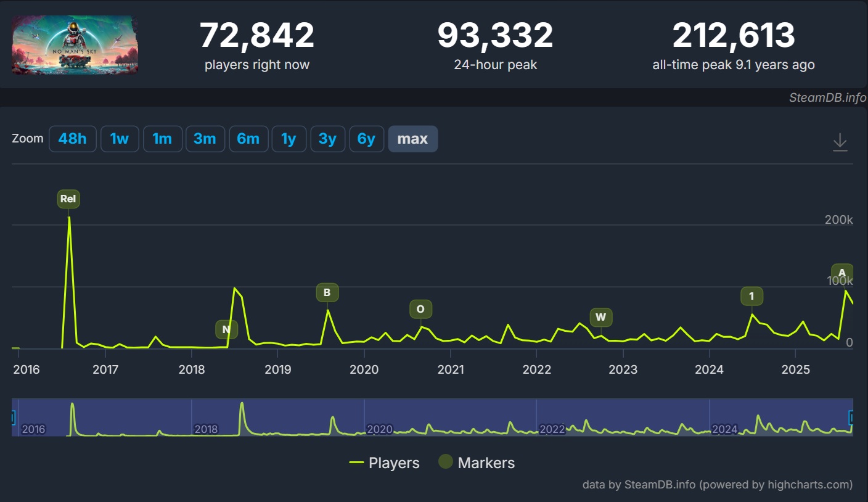The width and height of the screenshot is (868, 502).
Task: Grab the left navigator range handle
Action: 12,418
